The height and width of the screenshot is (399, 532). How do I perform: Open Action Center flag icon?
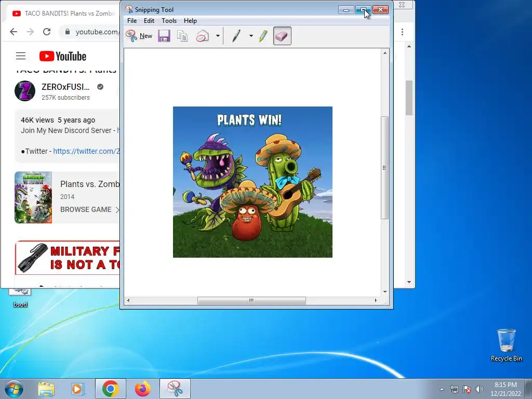point(467,389)
